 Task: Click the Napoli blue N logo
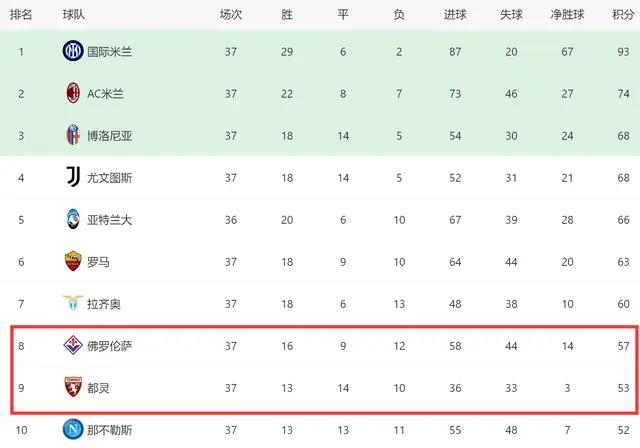(73, 429)
